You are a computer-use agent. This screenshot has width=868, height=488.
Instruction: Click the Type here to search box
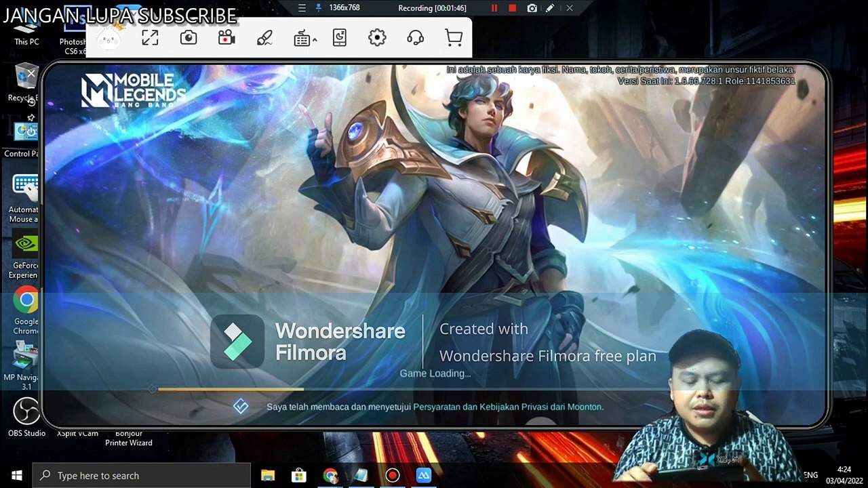(x=142, y=475)
